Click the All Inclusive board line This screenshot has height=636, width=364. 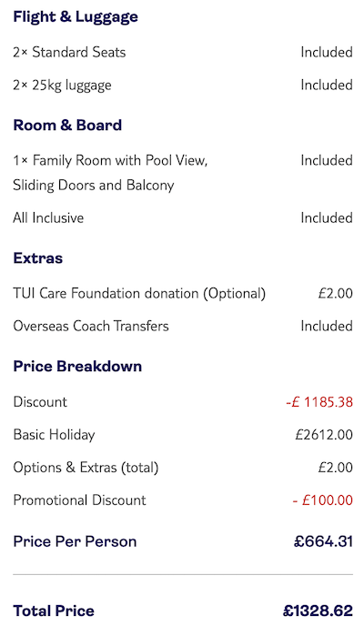coord(48,217)
